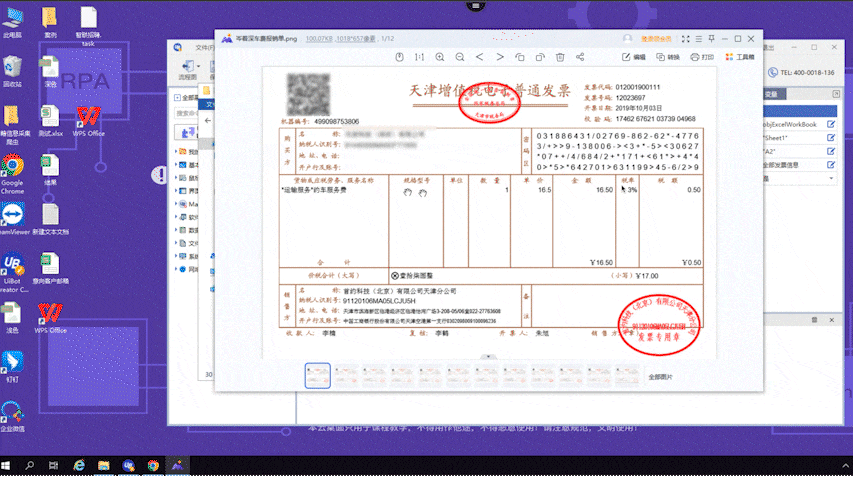Edit the 全部发票信息 property with pencil icon
854x480 pixels.
click(x=831, y=165)
